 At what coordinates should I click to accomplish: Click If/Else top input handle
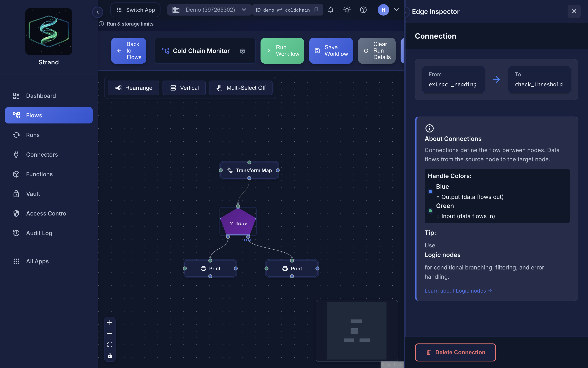238,206
